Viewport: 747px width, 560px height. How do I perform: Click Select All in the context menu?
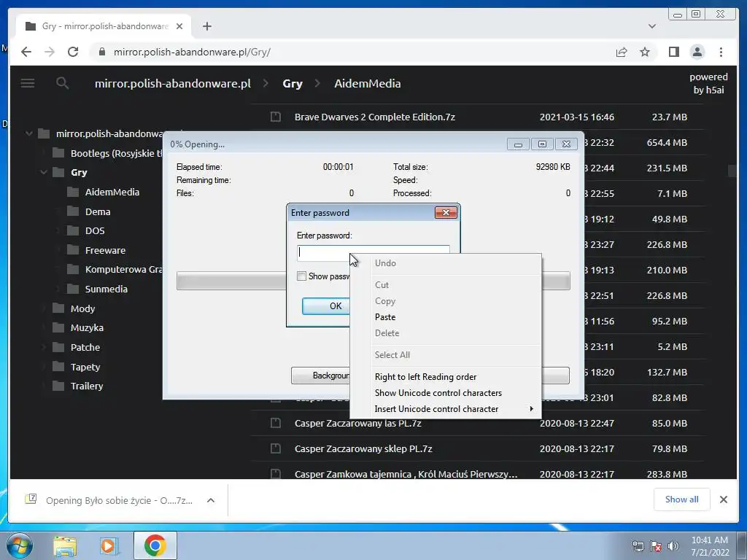pyautogui.click(x=446, y=355)
